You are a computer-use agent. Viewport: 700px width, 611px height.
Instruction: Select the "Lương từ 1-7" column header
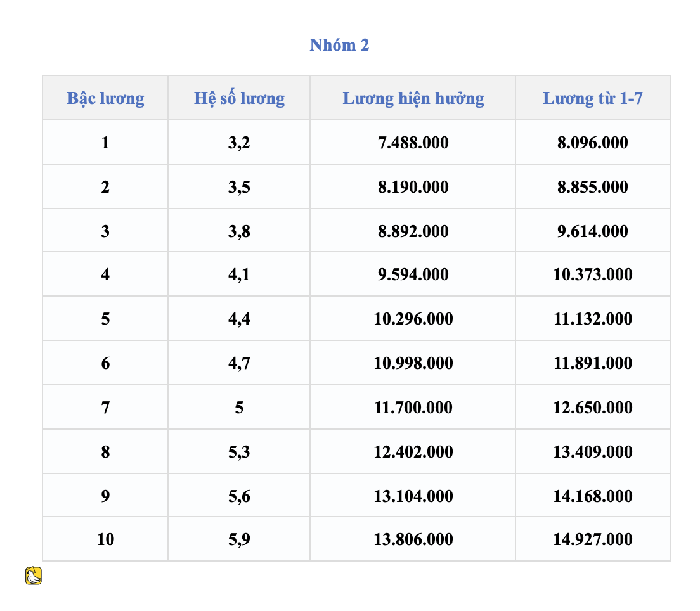pos(593,98)
